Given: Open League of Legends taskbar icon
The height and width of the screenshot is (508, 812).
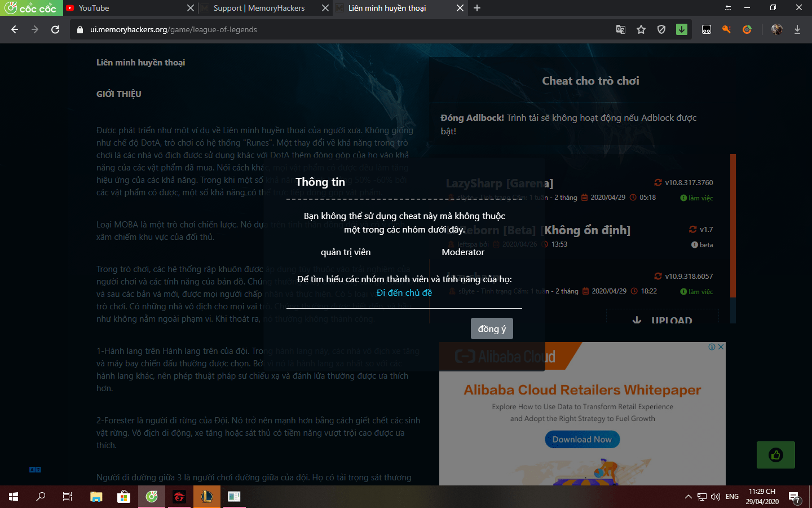Looking at the screenshot, I should (206, 497).
